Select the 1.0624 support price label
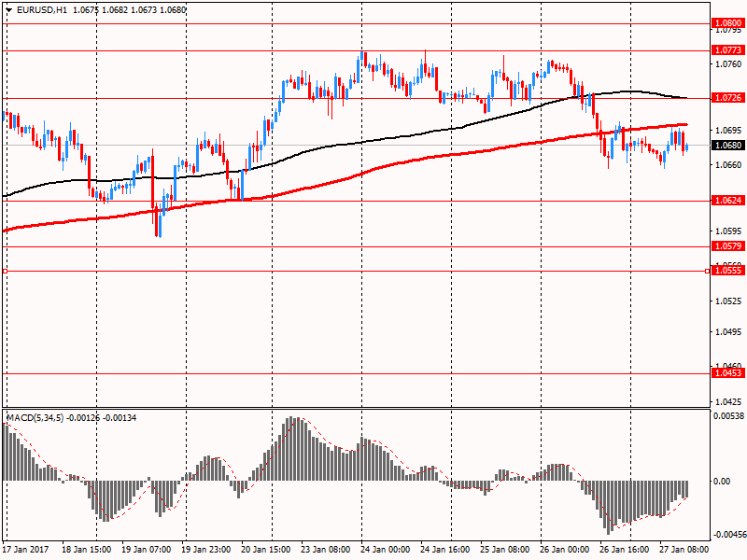Viewport: 747px width, 560px height. [x=727, y=201]
